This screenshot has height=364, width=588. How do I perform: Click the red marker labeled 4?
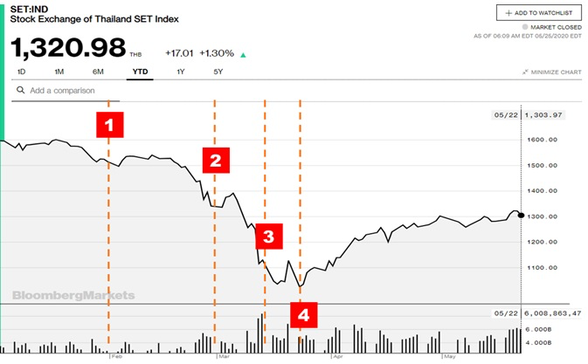(304, 315)
